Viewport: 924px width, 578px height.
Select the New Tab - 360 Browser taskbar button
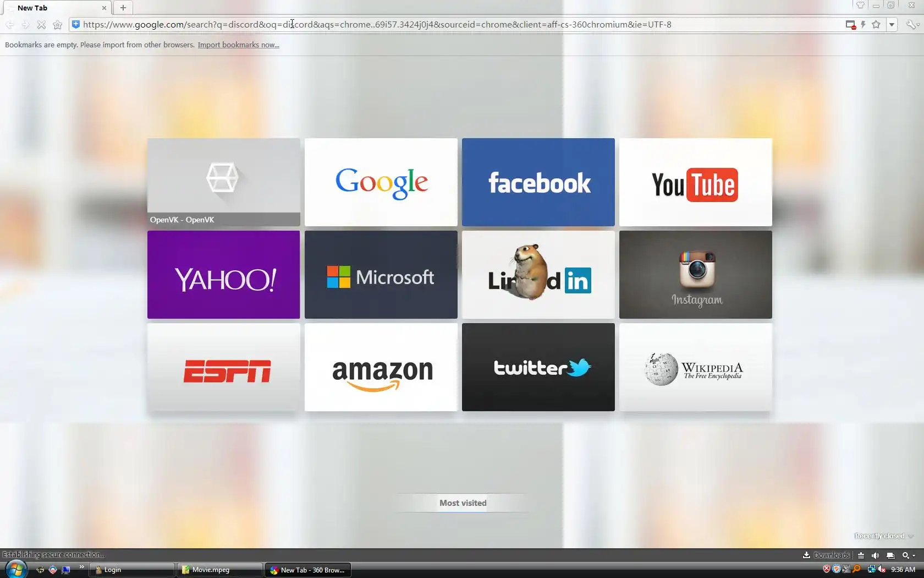pos(308,570)
